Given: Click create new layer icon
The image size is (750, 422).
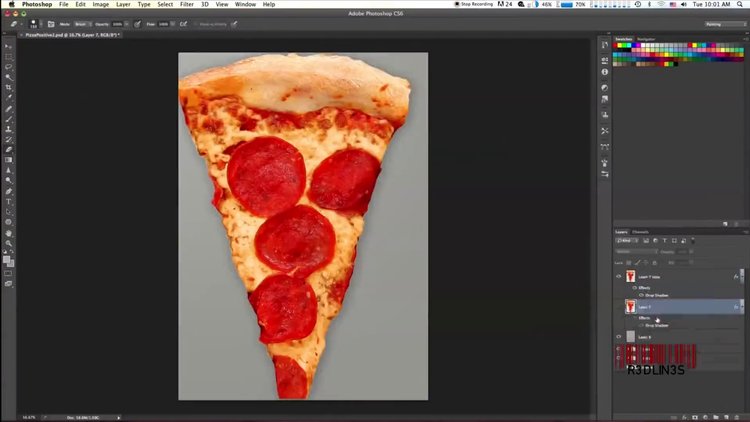Looking at the screenshot, I should (x=726, y=418).
